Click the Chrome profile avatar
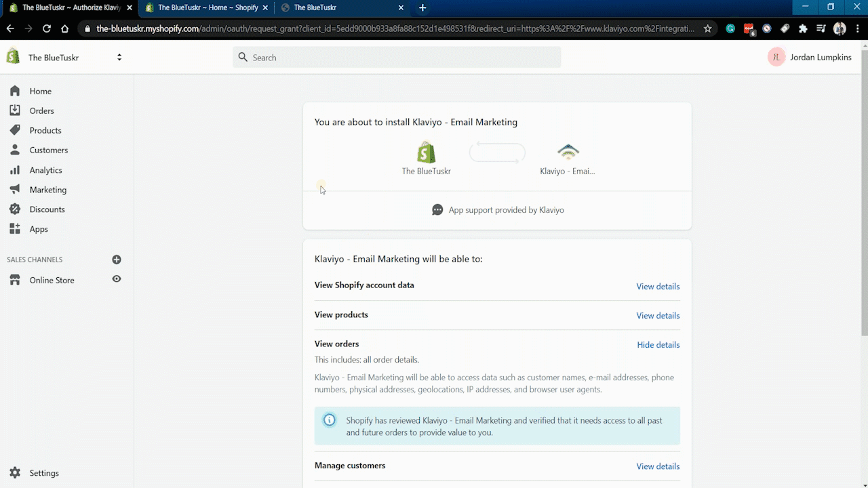The image size is (868, 488). (840, 28)
